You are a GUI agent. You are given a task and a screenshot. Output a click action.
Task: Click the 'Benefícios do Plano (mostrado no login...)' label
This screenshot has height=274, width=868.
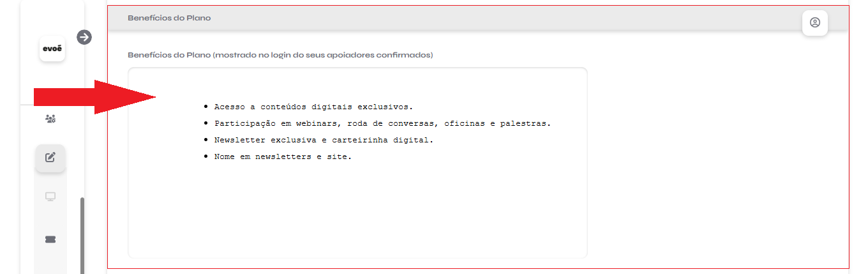click(x=280, y=55)
